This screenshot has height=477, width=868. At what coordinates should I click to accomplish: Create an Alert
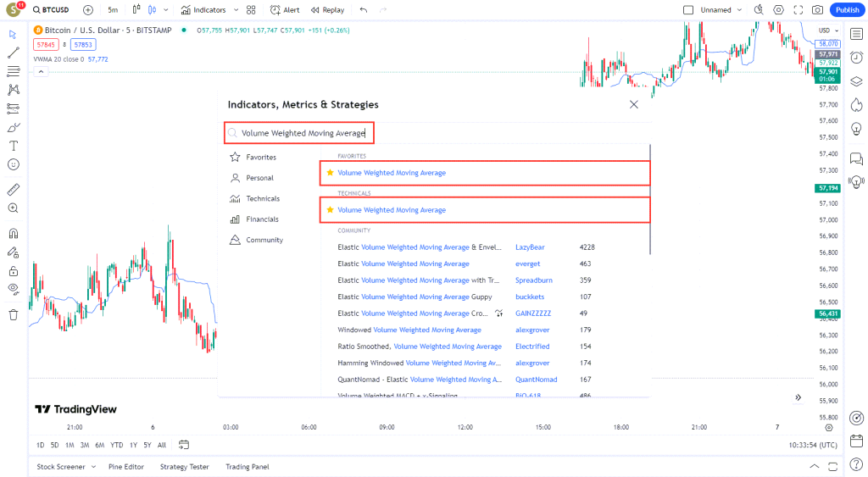285,10
